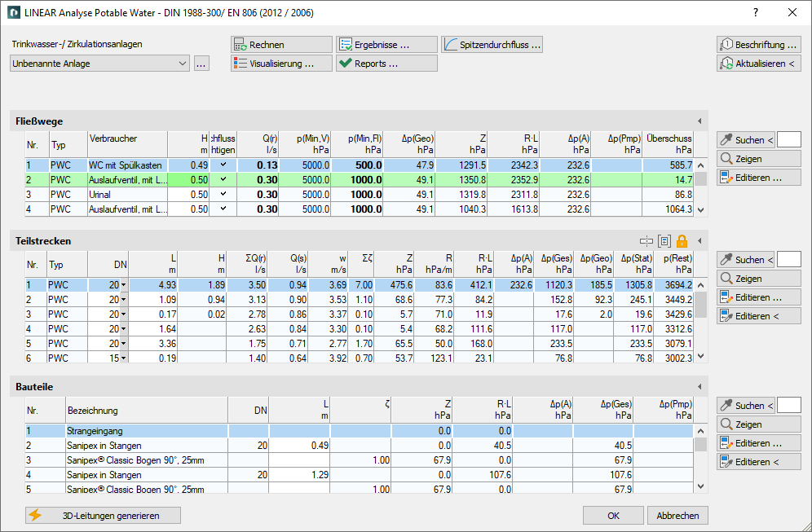Image resolution: width=812 pixels, height=532 pixels.
Task: Collapse the Teilstrecken section
Action: coord(699,240)
